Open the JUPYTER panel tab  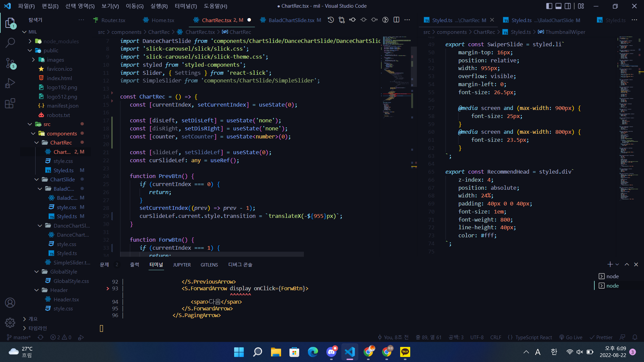point(182,265)
